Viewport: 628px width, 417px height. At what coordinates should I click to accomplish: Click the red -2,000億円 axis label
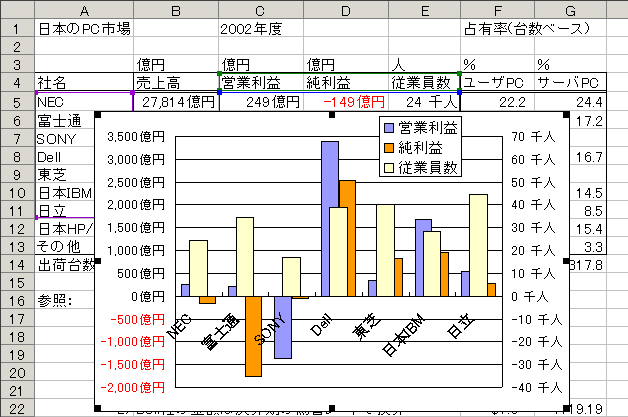[133, 387]
